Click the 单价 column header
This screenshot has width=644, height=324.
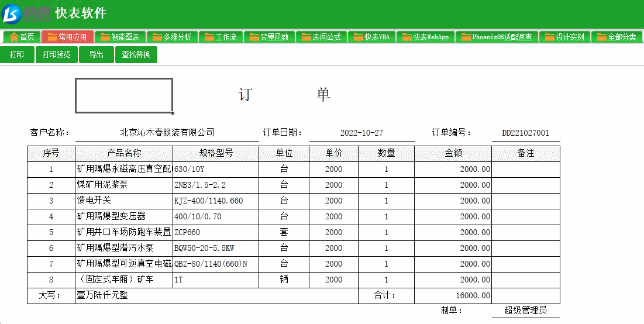click(333, 153)
